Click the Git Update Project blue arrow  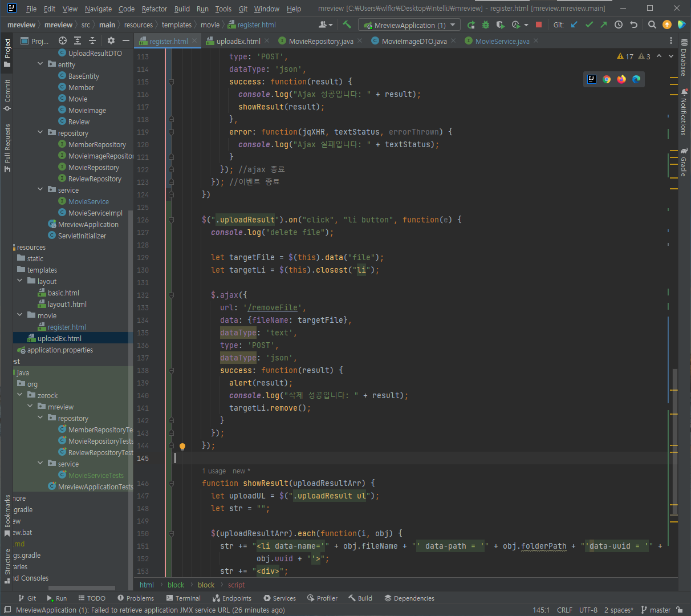(574, 25)
